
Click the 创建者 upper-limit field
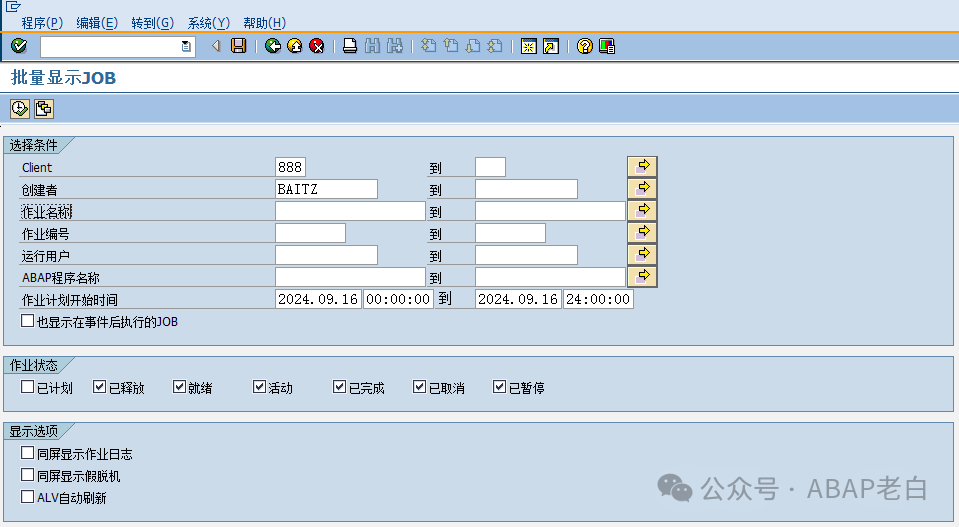527,189
